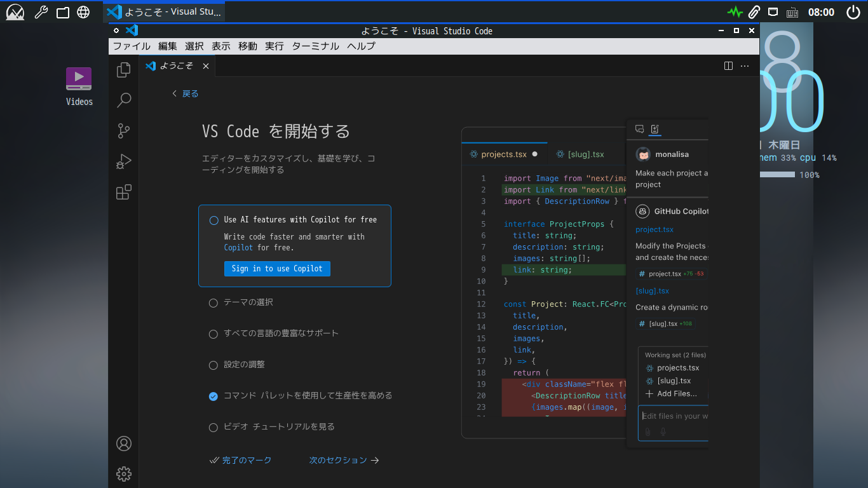Open the Source Control view icon
868x488 pixels.
tap(124, 131)
